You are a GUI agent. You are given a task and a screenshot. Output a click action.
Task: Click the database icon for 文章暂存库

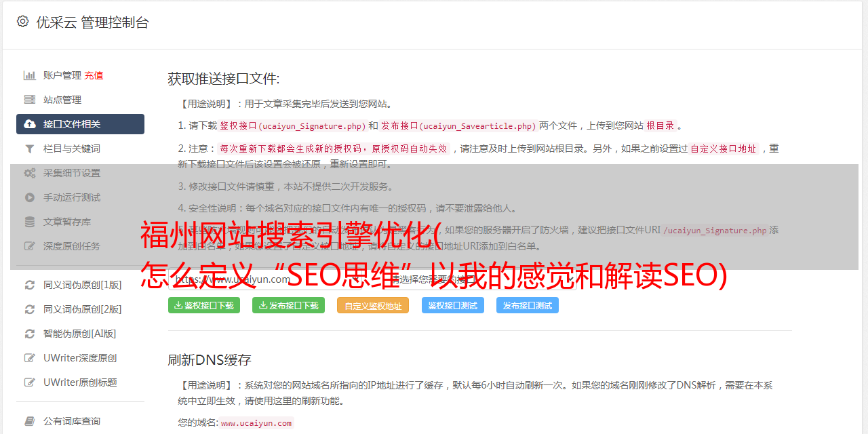click(x=30, y=222)
